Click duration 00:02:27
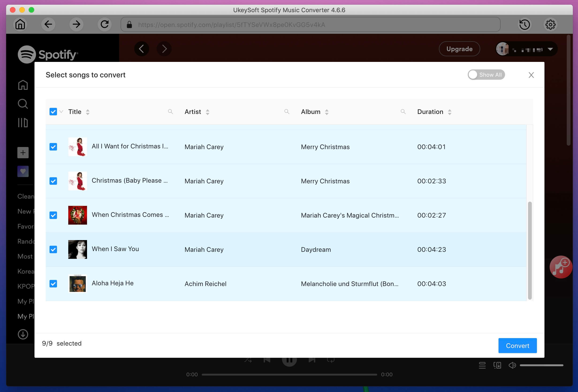 pyautogui.click(x=432, y=215)
